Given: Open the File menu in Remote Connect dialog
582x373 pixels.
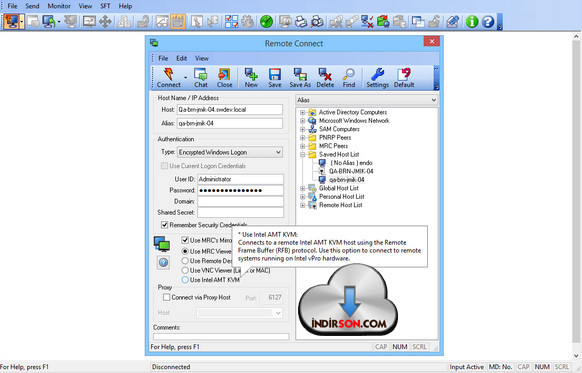Looking at the screenshot, I should [163, 58].
